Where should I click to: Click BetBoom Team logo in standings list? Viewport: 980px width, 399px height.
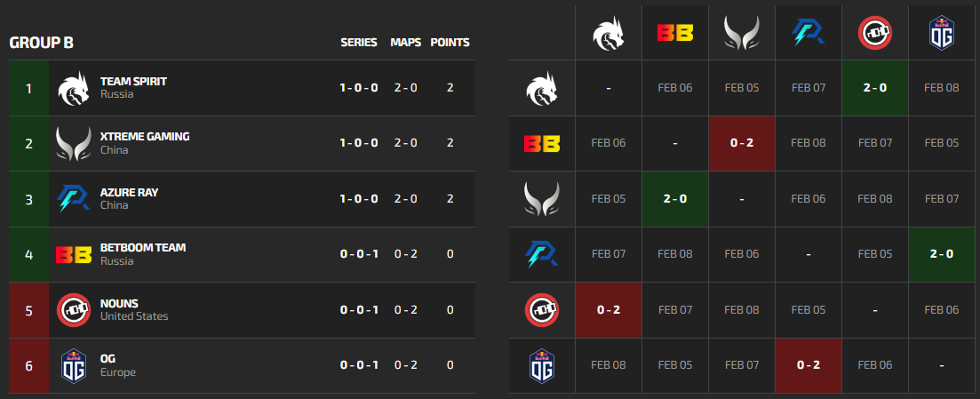pyautogui.click(x=74, y=254)
